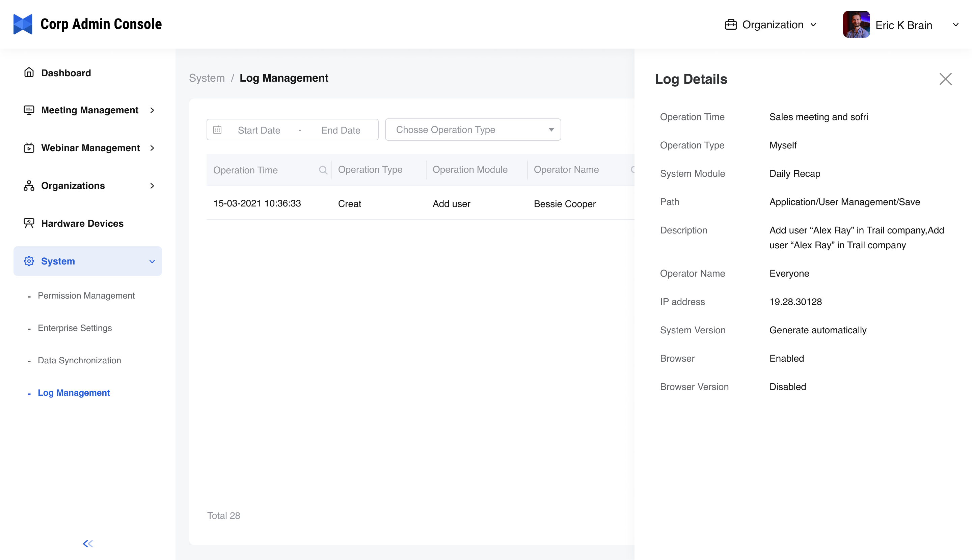972x560 pixels.
Task: Open Eric K Brain account menu arrow
Action: pos(955,25)
